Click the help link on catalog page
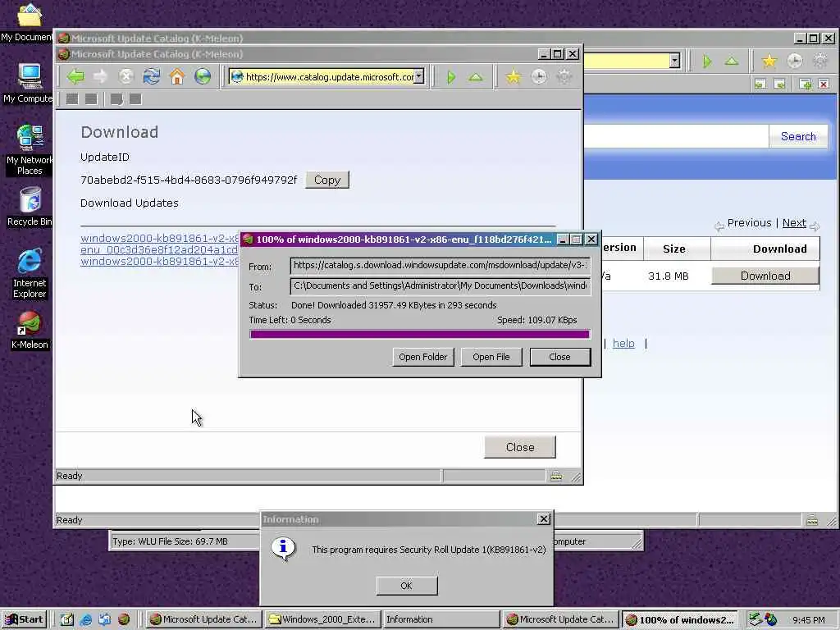840x630 pixels. click(x=623, y=344)
